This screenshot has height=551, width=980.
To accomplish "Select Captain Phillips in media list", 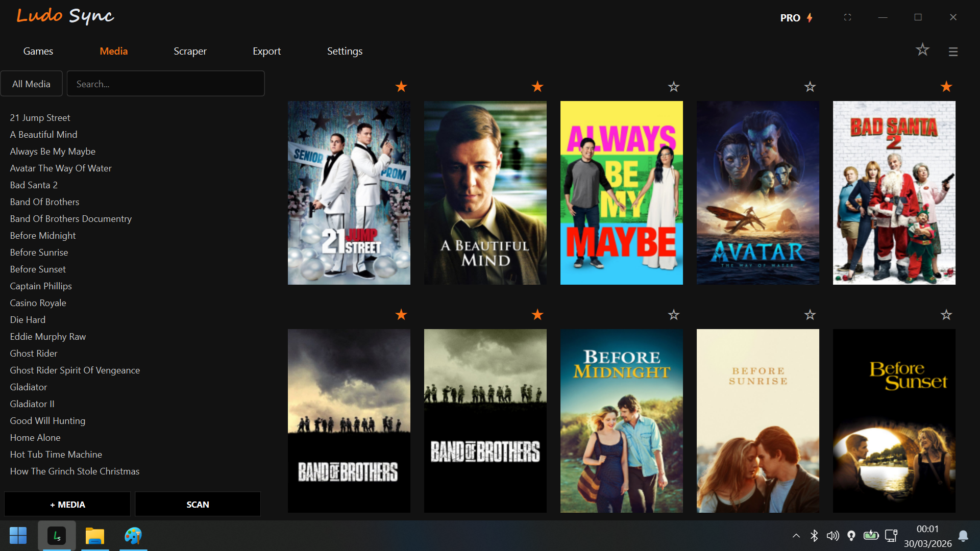I will tap(41, 286).
